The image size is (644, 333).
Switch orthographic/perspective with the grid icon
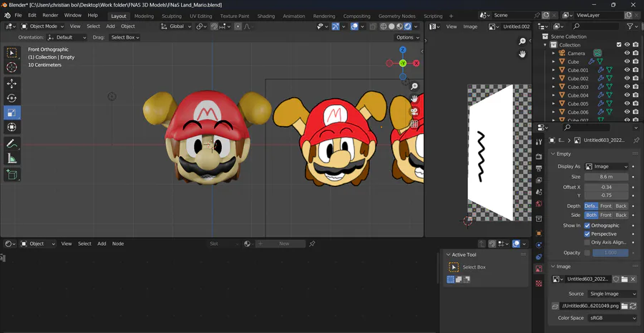[414, 124]
